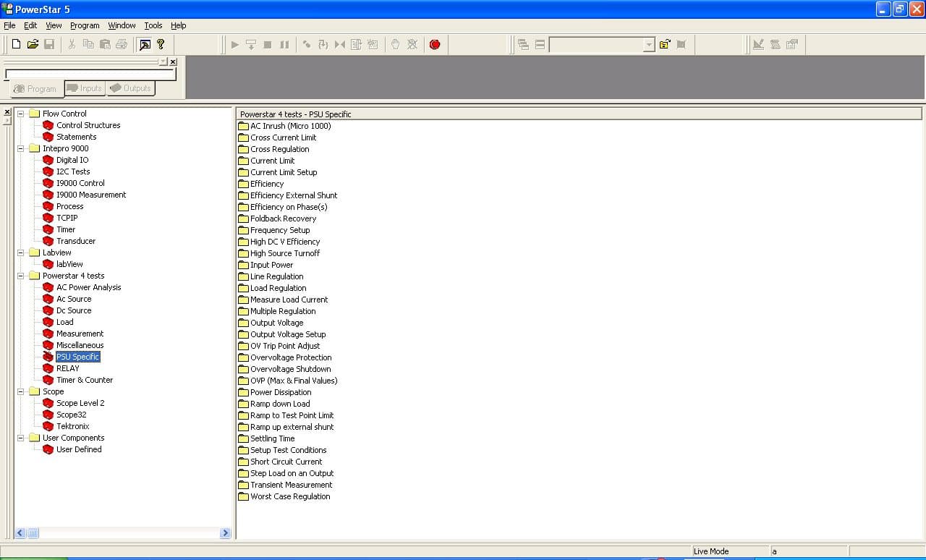
Task: Click the Open folder toolbar icon
Action: pos(33,44)
